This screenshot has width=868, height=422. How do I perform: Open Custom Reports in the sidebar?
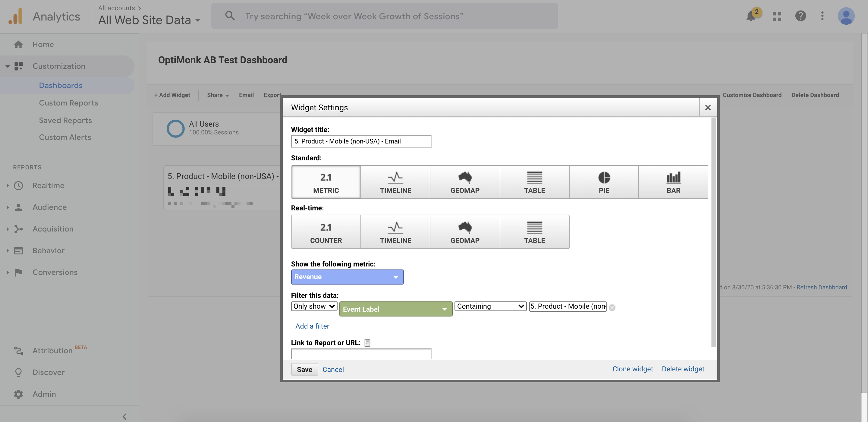click(x=68, y=103)
